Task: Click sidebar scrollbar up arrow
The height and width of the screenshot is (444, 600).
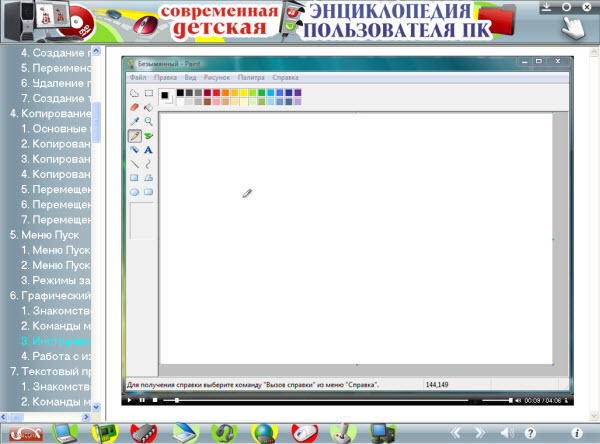Action: coord(96,51)
